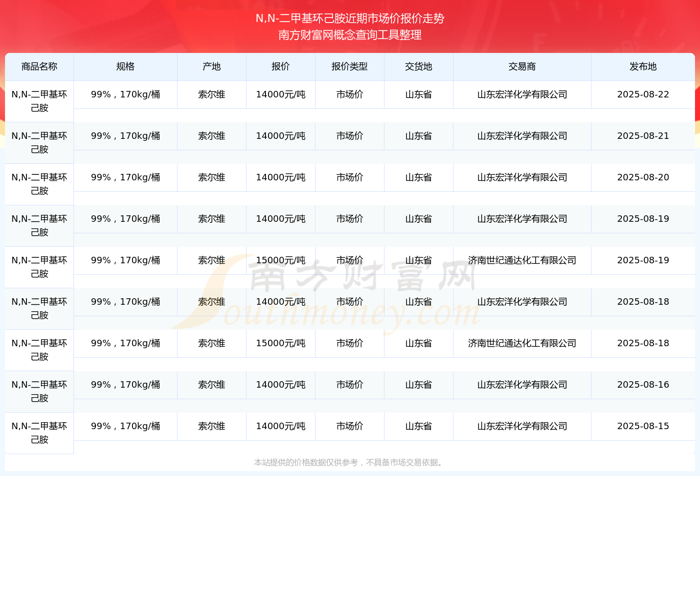Click product name N,N-二甲基环己胺 in the 2025-08-15 row
This screenshot has width=700, height=602.
39,433
